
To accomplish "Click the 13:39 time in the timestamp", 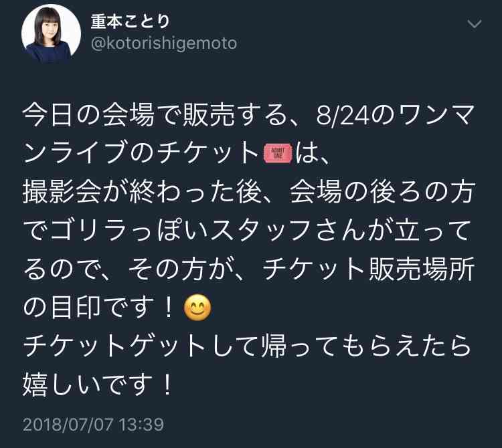I will [141, 425].
